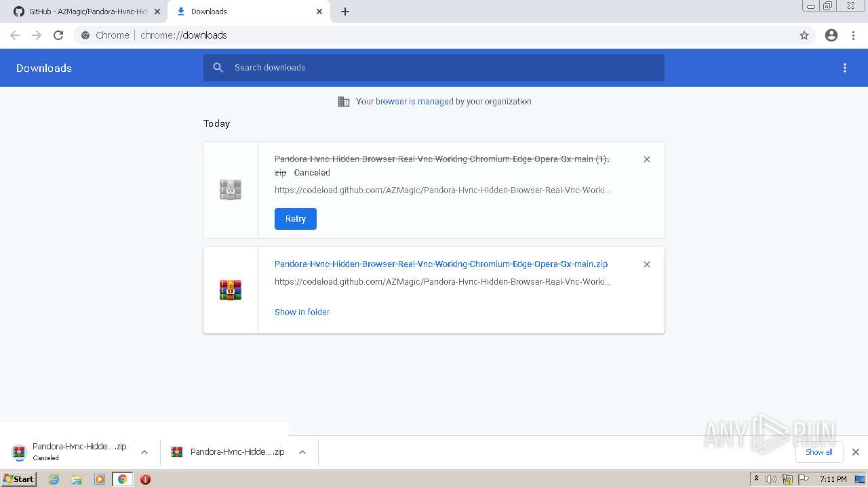Click Show all downloads button
This screenshot has height=488, width=868.
pyautogui.click(x=819, y=452)
